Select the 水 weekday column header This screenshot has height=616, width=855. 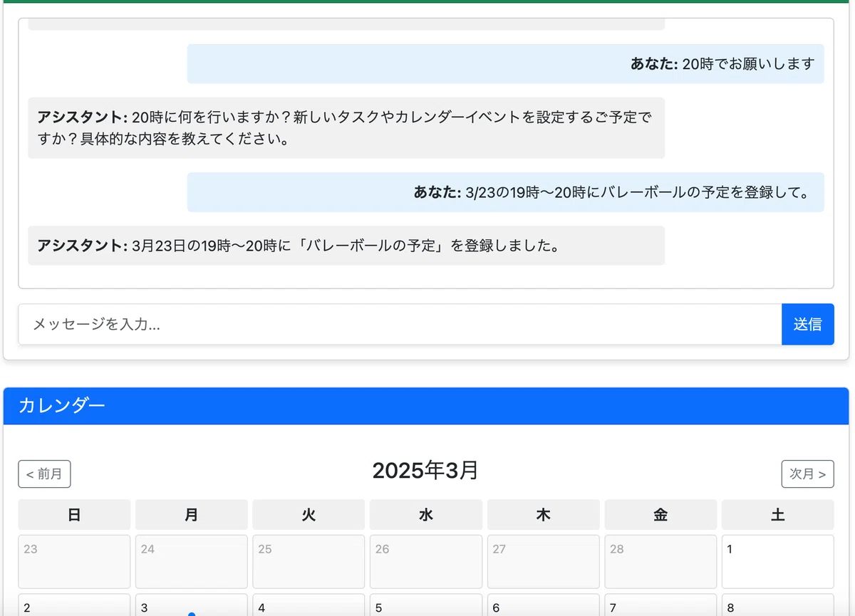426,514
